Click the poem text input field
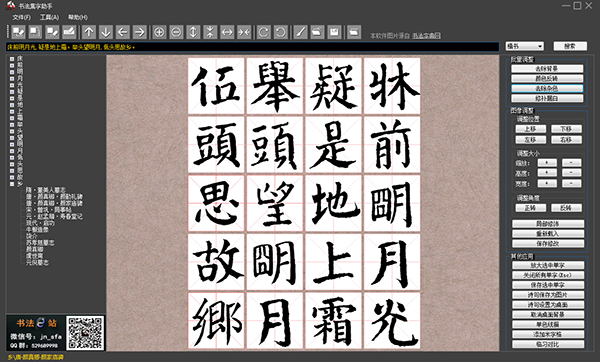This screenshot has height=362, width=600. 253,47
